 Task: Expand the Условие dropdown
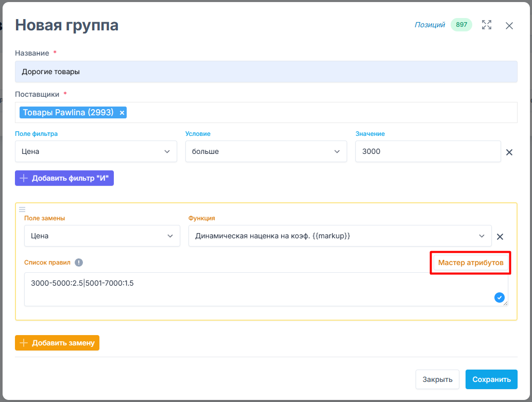[266, 151]
